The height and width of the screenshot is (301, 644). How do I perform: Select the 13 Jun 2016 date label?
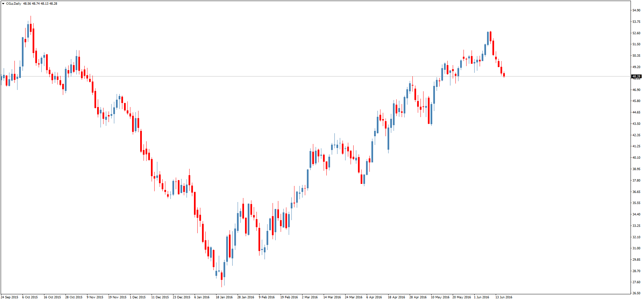504,297
